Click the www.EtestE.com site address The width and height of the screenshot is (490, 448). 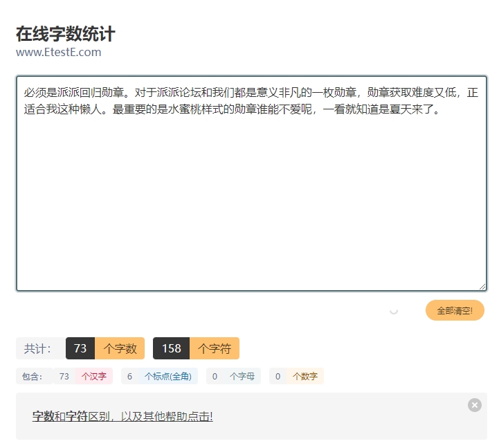click(x=59, y=52)
